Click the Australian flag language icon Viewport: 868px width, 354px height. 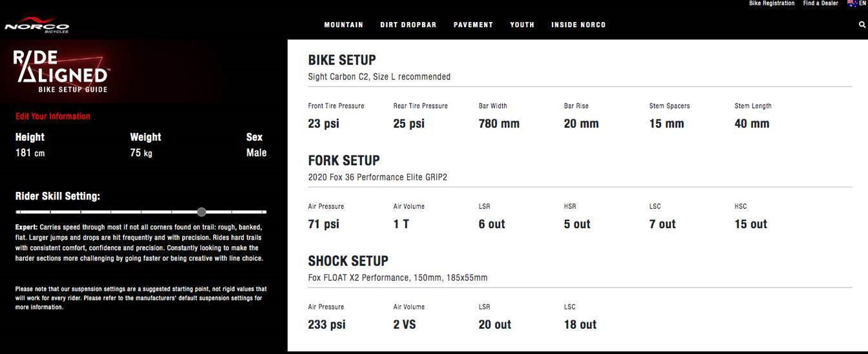[852, 4]
